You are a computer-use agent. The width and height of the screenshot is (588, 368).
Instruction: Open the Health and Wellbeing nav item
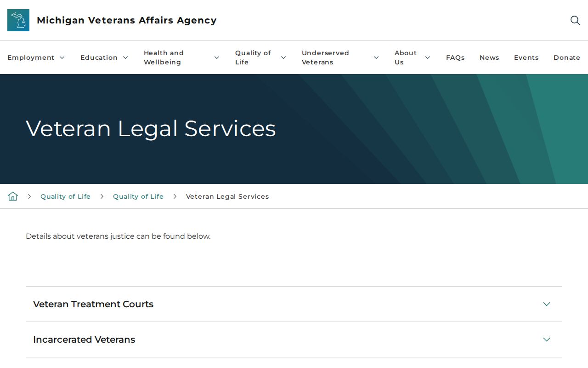point(164,57)
